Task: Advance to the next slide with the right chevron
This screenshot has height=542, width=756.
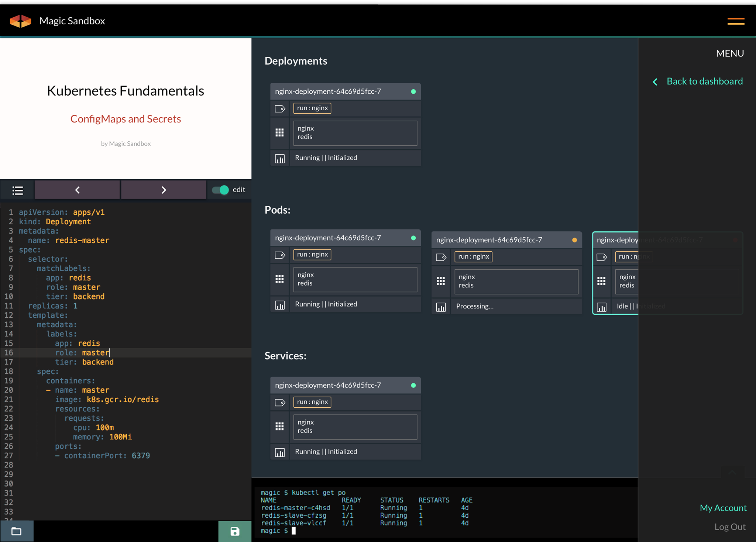Action: point(164,190)
